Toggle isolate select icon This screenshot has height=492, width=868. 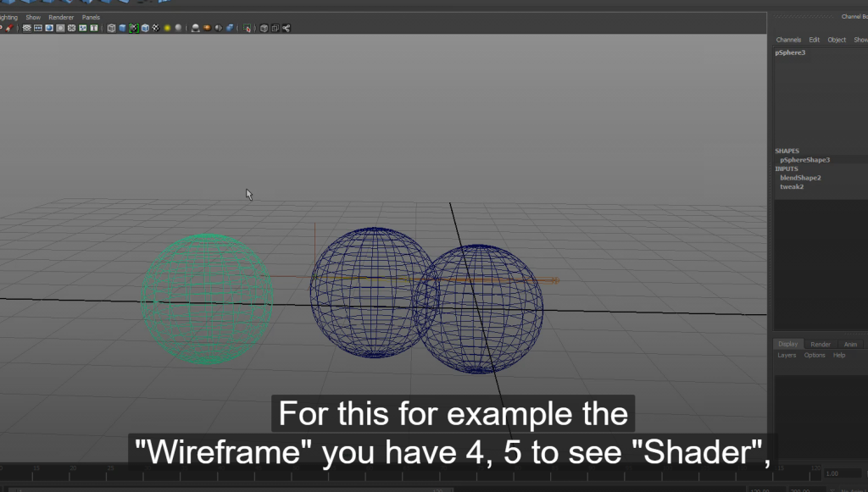[247, 28]
